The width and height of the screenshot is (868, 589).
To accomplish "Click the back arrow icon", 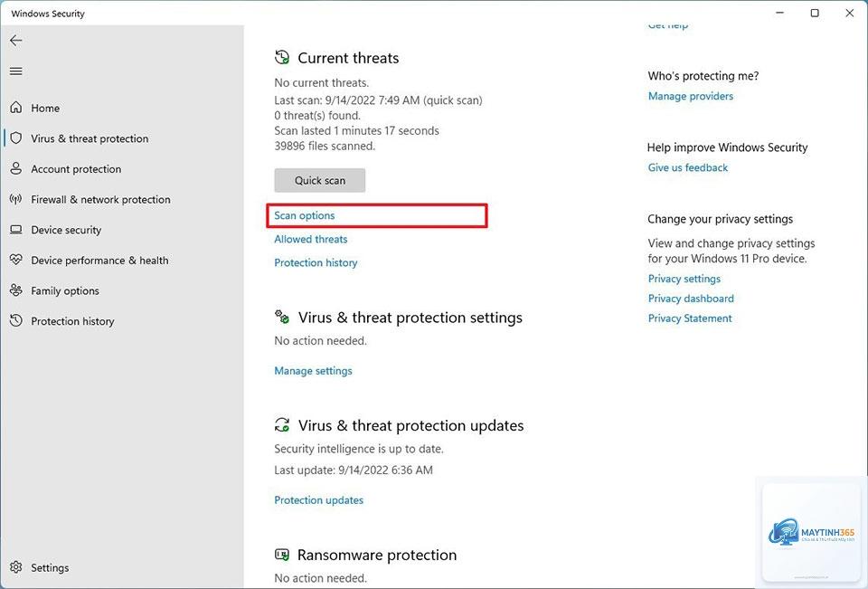I will tap(16, 40).
